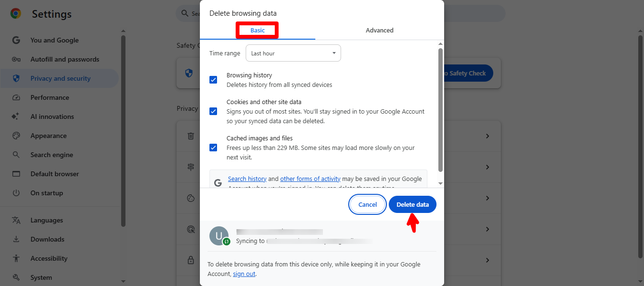
Task: Open the Search history link
Action: 247,179
